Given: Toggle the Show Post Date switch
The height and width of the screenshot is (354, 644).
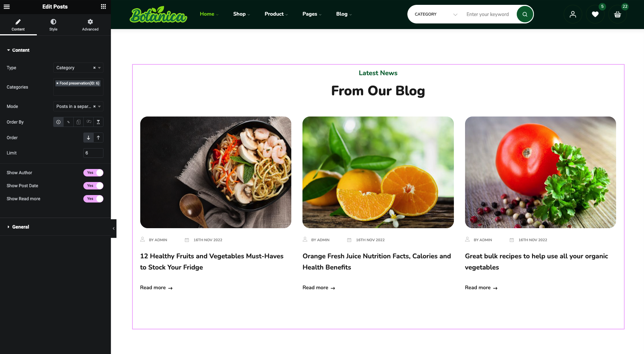Looking at the screenshot, I should pos(93,186).
